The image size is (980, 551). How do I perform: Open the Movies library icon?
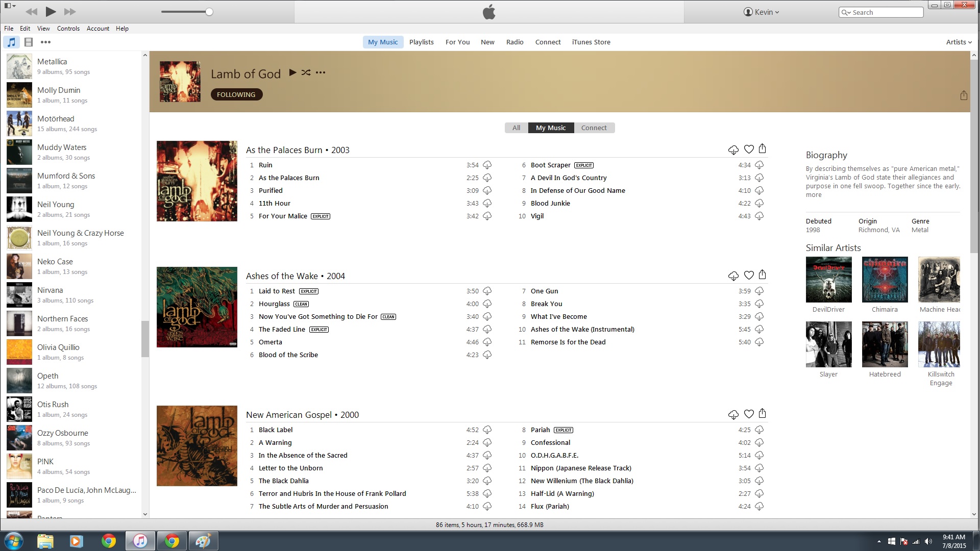point(29,42)
